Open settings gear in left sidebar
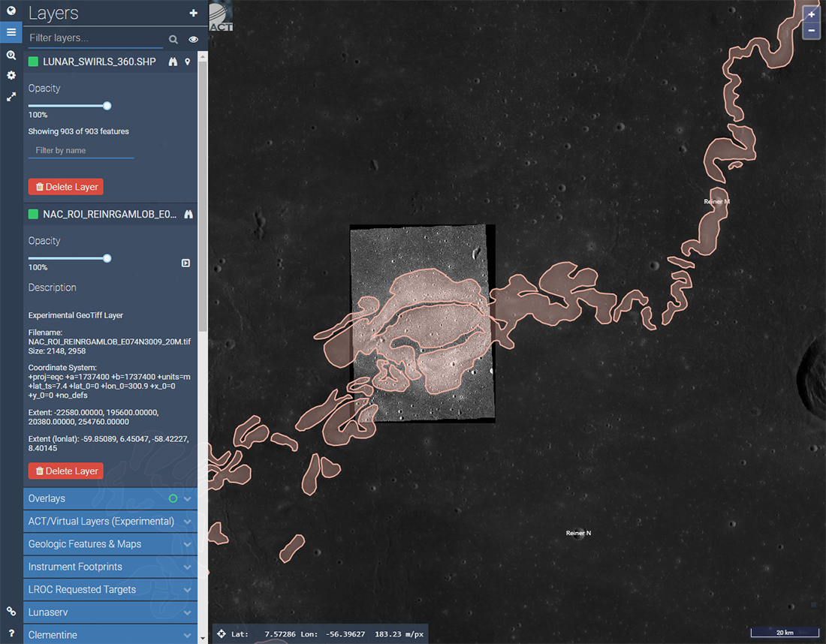The height and width of the screenshot is (644, 826). pos(11,75)
